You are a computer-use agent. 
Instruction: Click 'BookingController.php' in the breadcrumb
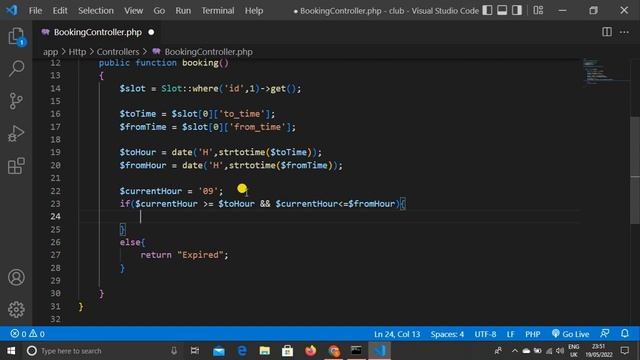point(209,52)
